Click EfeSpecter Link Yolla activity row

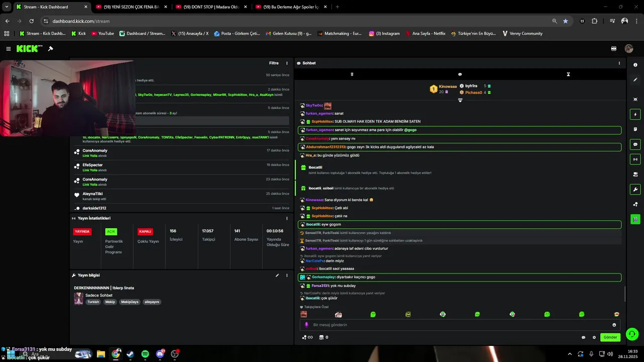pyautogui.click(x=182, y=167)
